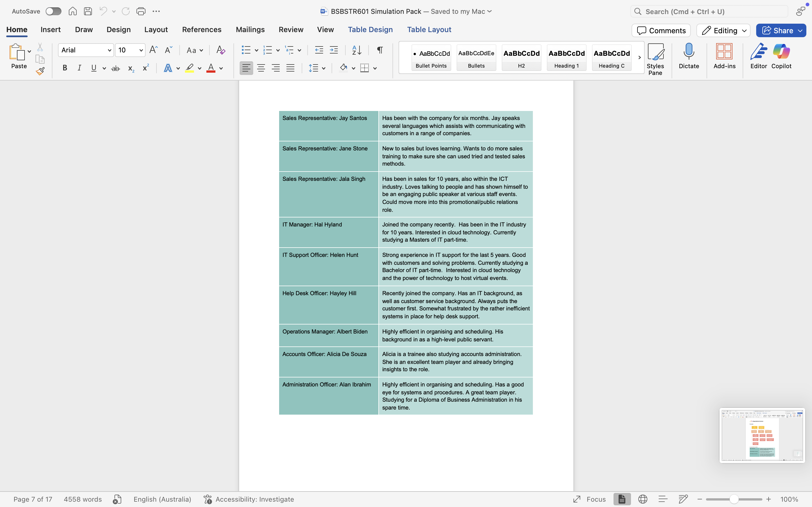Open the References tab
Screen dimensions: 812x507
tap(202, 30)
